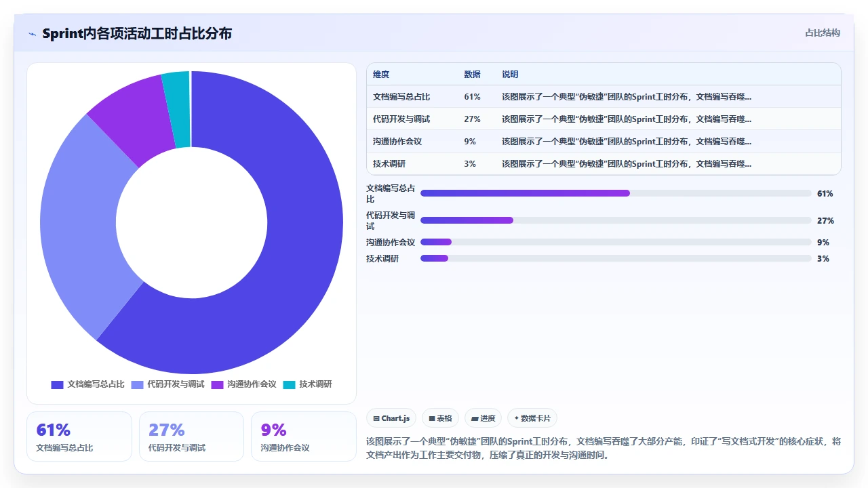Click the 数据 column header

click(472, 75)
